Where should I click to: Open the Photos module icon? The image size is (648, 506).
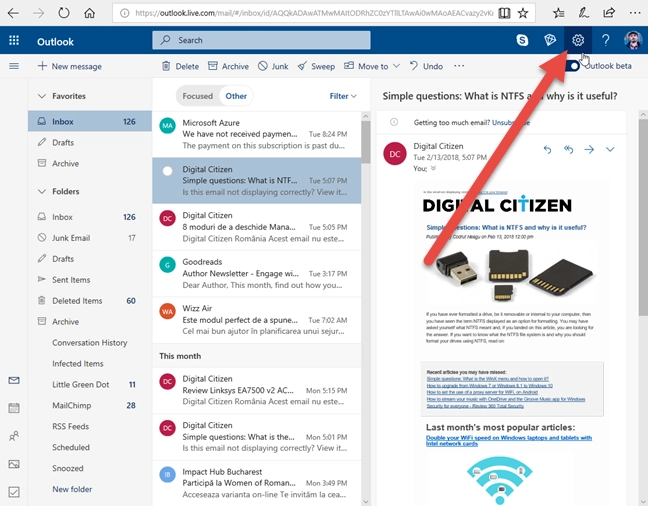tap(14, 464)
